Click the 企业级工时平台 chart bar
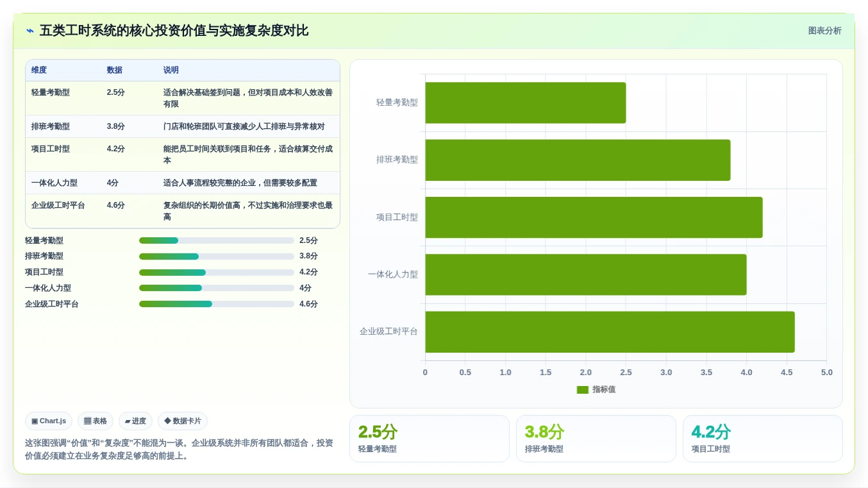Viewport: 868px width, 488px height. pyautogui.click(x=610, y=332)
